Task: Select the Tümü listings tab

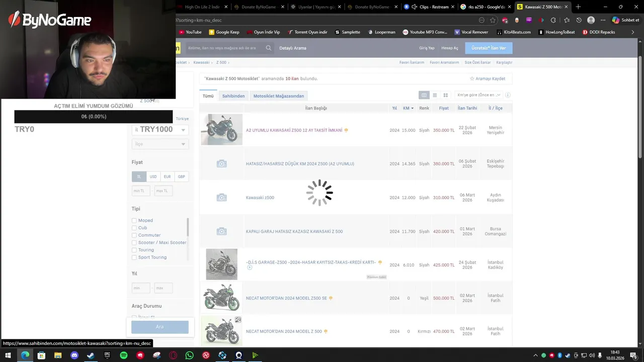Action: pos(208,96)
